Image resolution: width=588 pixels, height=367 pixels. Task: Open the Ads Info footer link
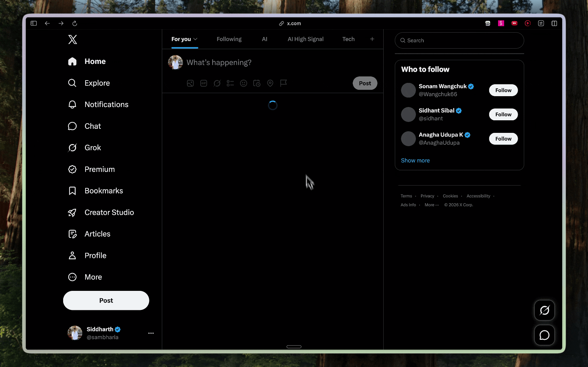[408, 205]
